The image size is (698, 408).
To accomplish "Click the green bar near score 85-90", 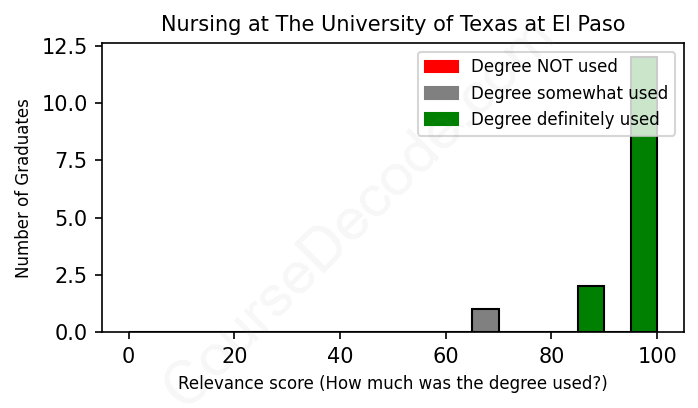I will [591, 309].
